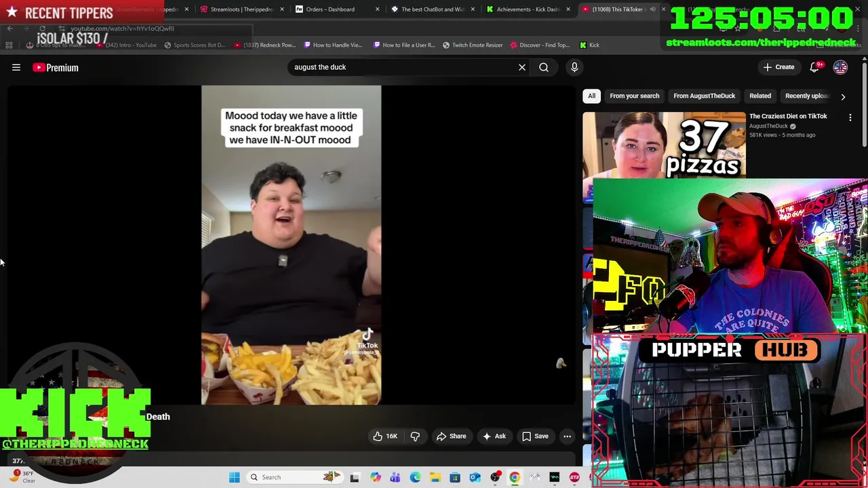Open File Explorer on the taskbar

pos(435,477)
